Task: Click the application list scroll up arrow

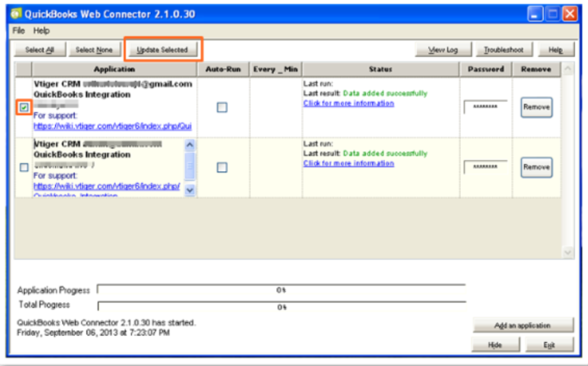Action: coord(568,69)
